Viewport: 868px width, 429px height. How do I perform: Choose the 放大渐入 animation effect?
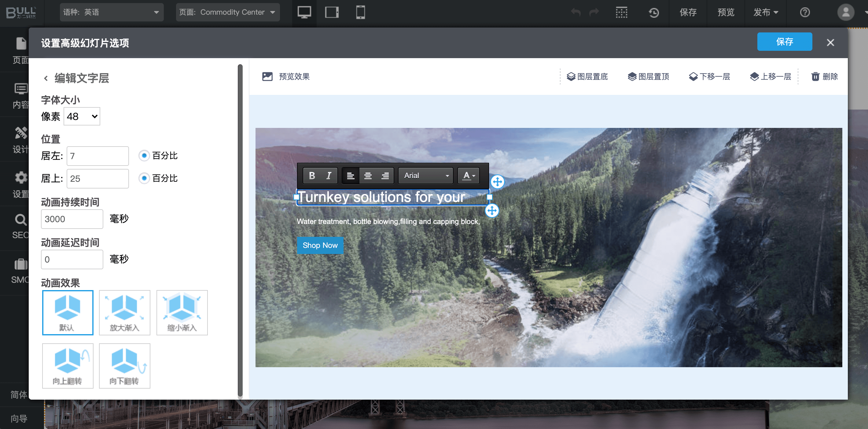click(124, 312)
